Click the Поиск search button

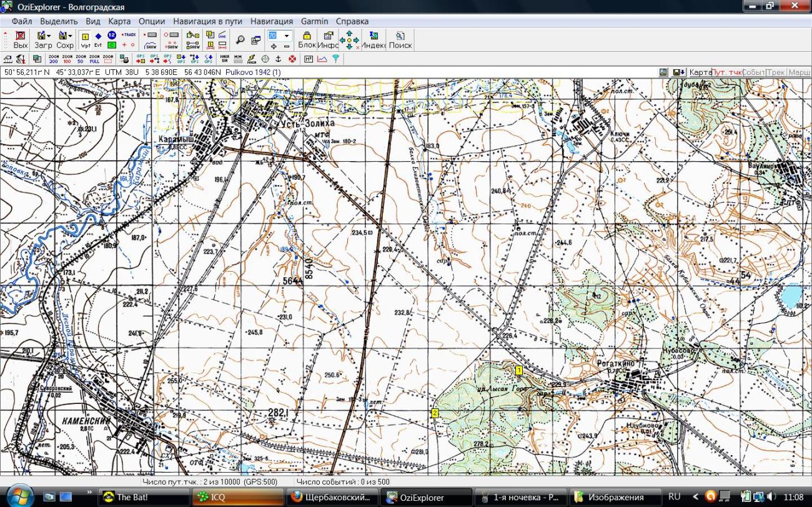coord(400,40)
